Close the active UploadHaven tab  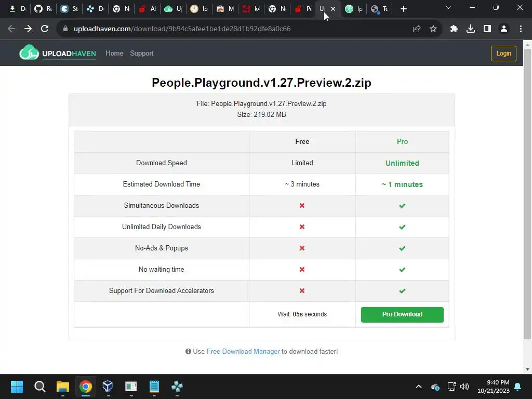333,9
